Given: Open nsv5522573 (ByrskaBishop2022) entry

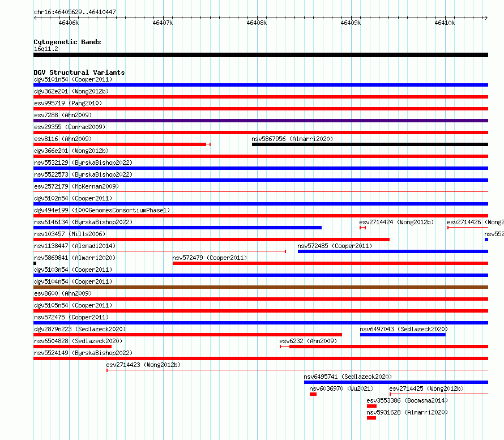Looking at the screenshot, I should (83, 174).
